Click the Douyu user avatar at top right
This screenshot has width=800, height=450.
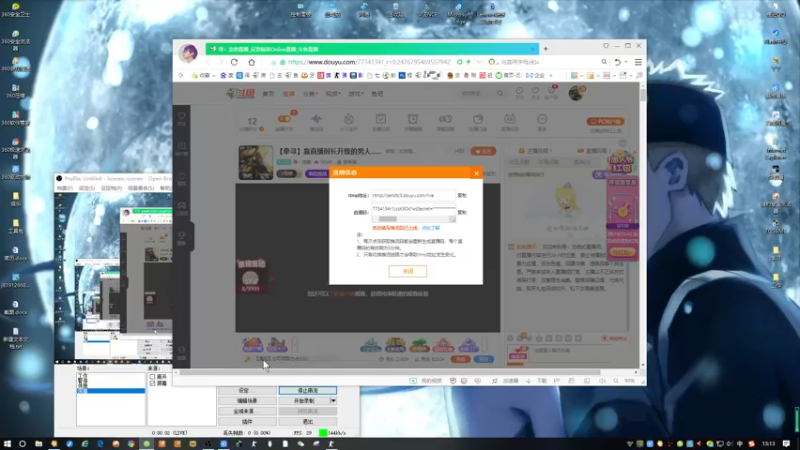pos(577,93)
